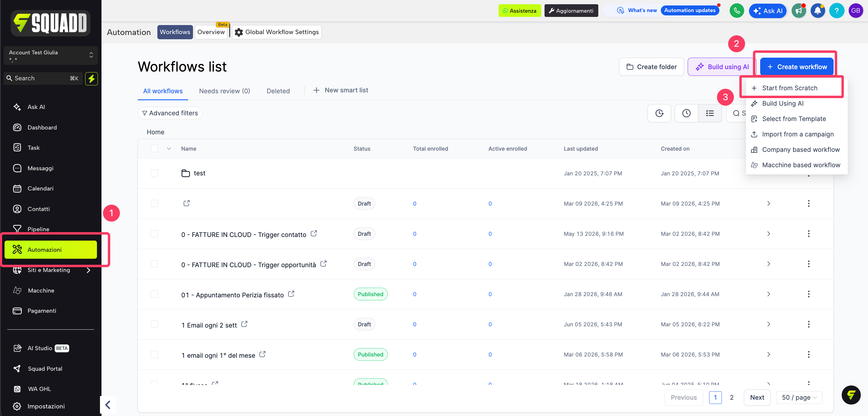
Task: Expand the Siti e Marketing submenu arrow
Action: click(88, 270)
